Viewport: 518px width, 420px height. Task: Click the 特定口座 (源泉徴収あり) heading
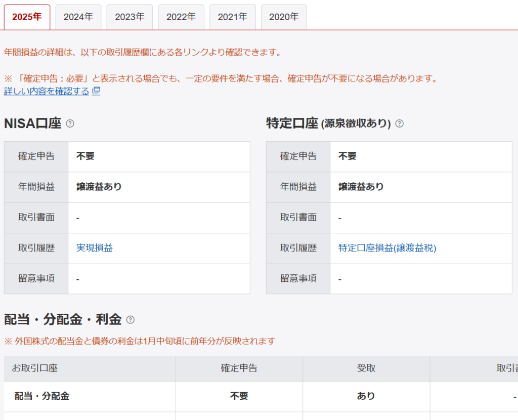point(329,123)
